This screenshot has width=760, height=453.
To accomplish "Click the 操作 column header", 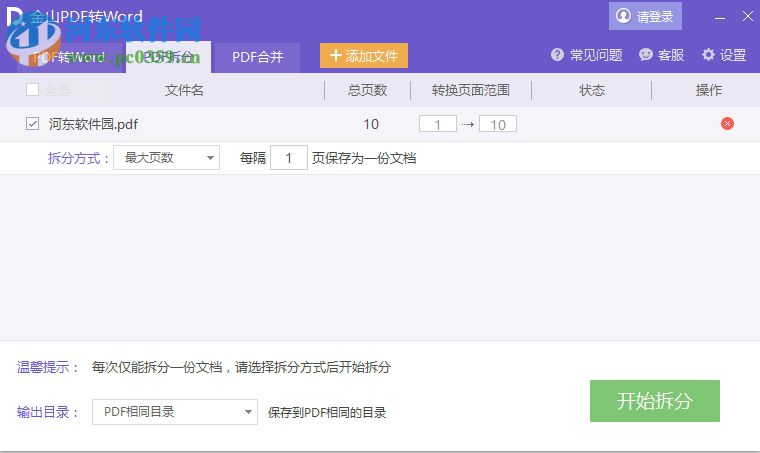I will point(709,90).
